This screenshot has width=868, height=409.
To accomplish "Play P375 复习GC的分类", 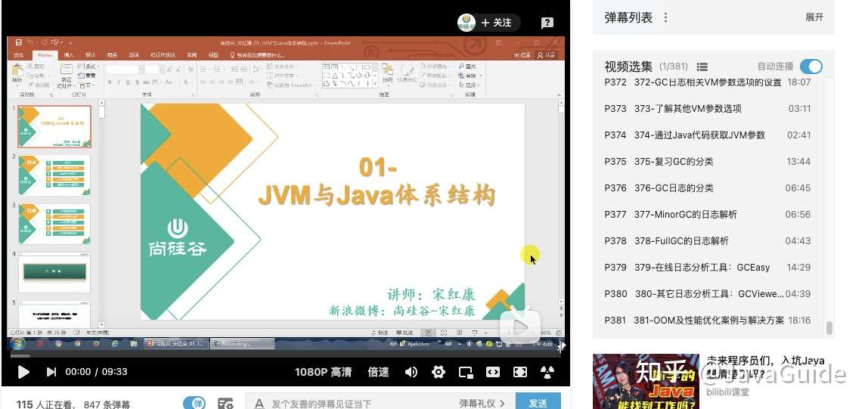I will 708,162.
